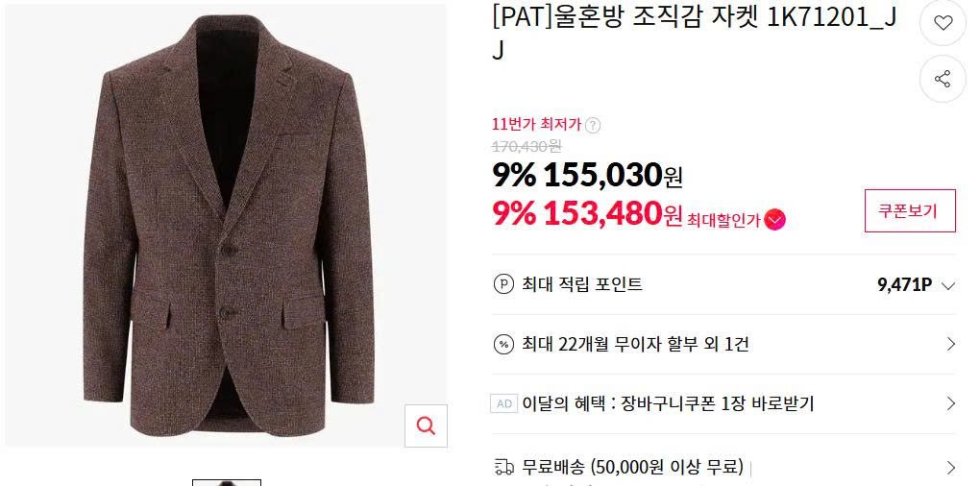980x486 pixels.
Task: Add jacket to wishlist with heart icon
Action: click(x=943, y=22)
